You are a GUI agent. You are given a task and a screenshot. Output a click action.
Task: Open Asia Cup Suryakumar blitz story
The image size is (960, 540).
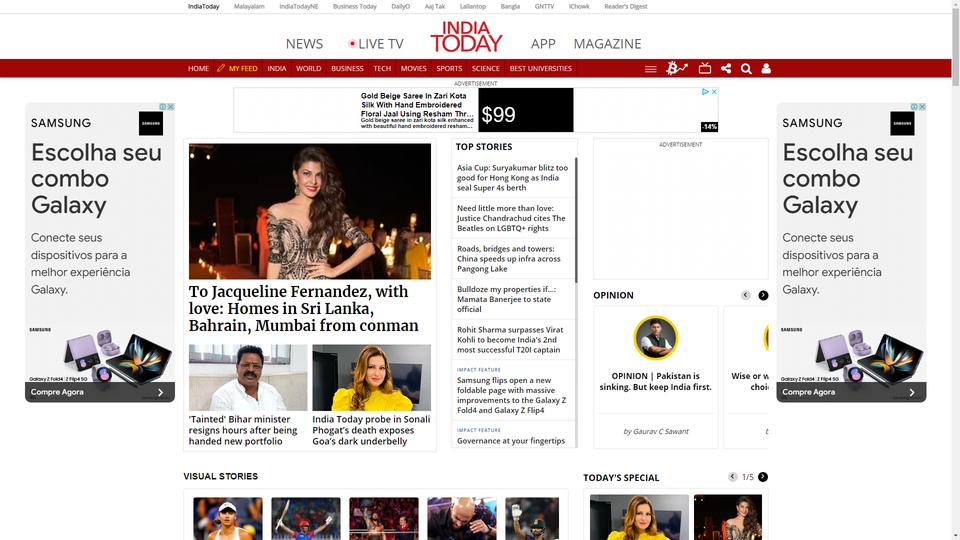tap(512, 178)
